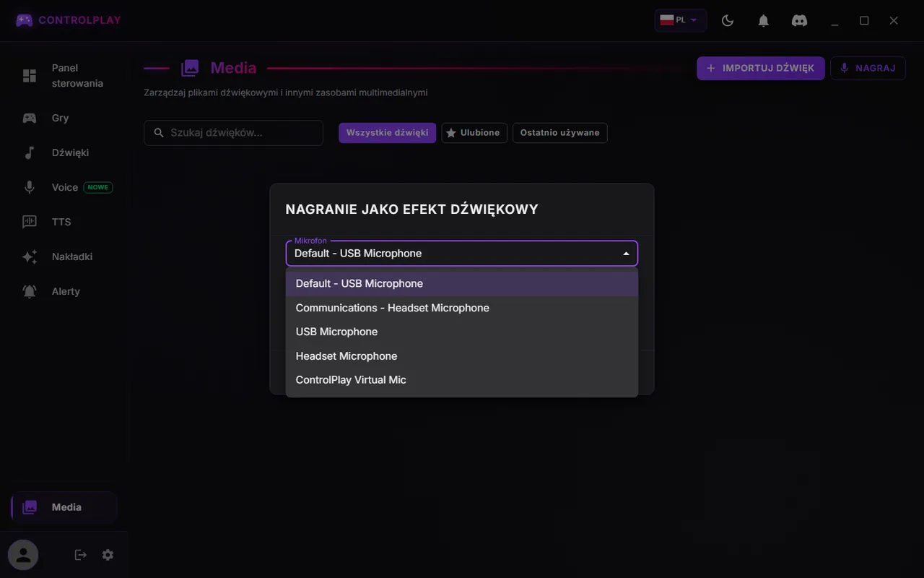Pick the plain Headset Microphone option
The width and height of the screenshot is (924, 578).
click(462, 356)
